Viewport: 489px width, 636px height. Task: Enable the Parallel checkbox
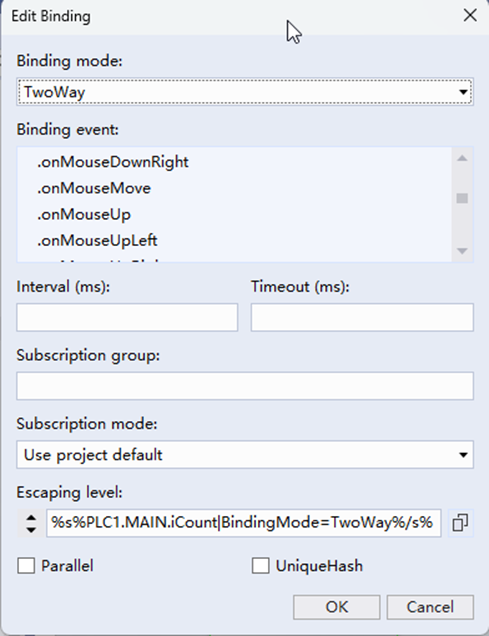[26, 565]
